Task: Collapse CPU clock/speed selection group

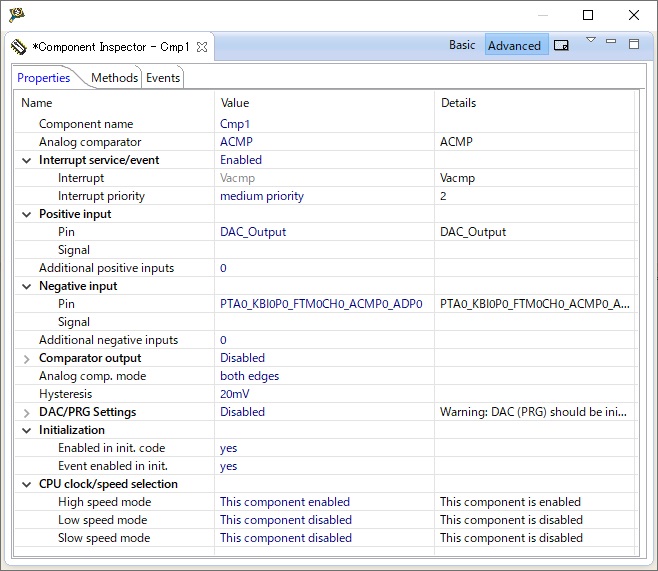Action: pos(26,485)
